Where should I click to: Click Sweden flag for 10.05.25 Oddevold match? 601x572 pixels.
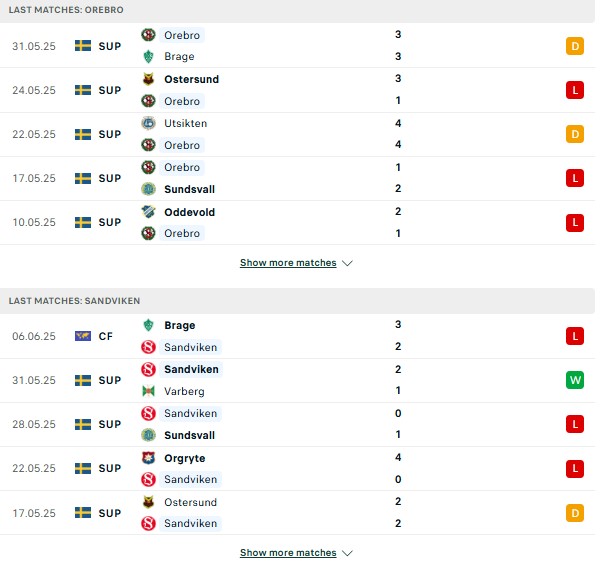pyautogui.click(x=83, y=222)
